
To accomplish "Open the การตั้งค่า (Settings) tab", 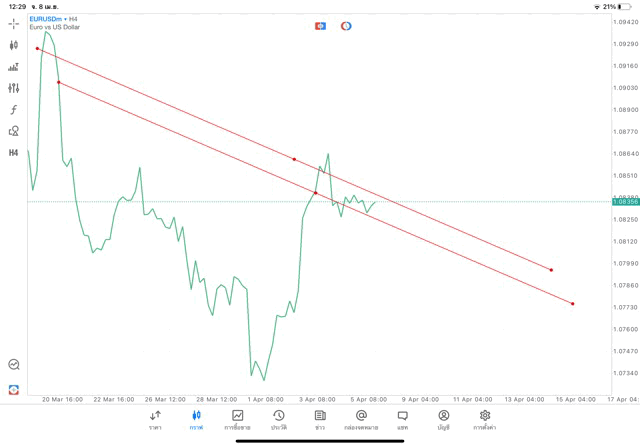I will 485,419.
